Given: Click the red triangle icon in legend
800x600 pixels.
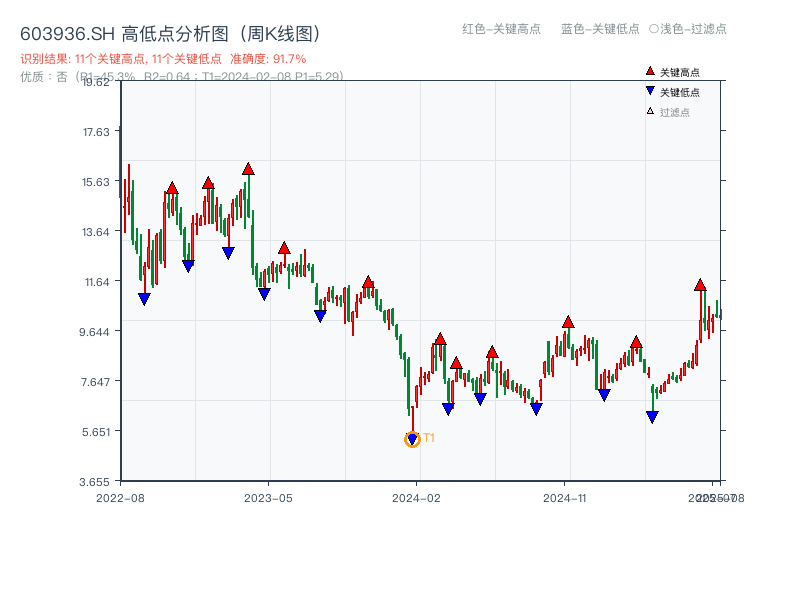Looking at the screenshot, I should point(650,71).
